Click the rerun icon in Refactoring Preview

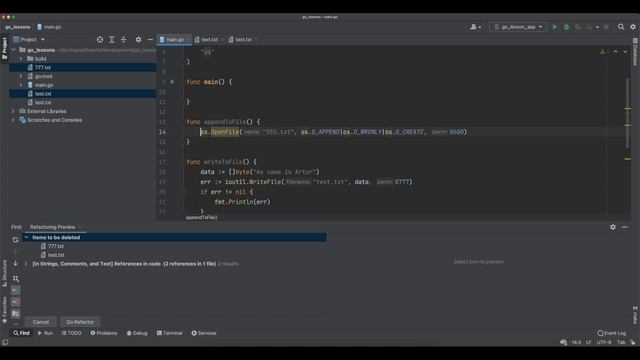[x=16, y=240]
